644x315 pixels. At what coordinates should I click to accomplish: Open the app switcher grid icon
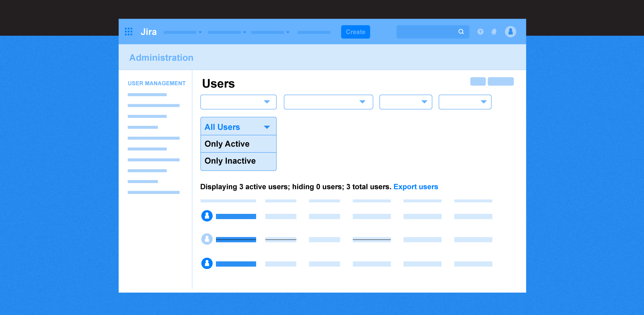(128, 32)
